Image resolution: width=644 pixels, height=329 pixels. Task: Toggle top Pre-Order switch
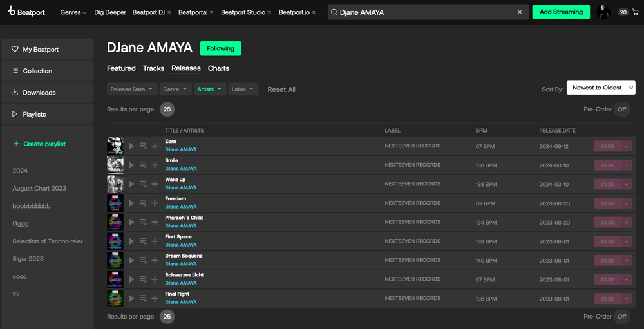point(622,109)
